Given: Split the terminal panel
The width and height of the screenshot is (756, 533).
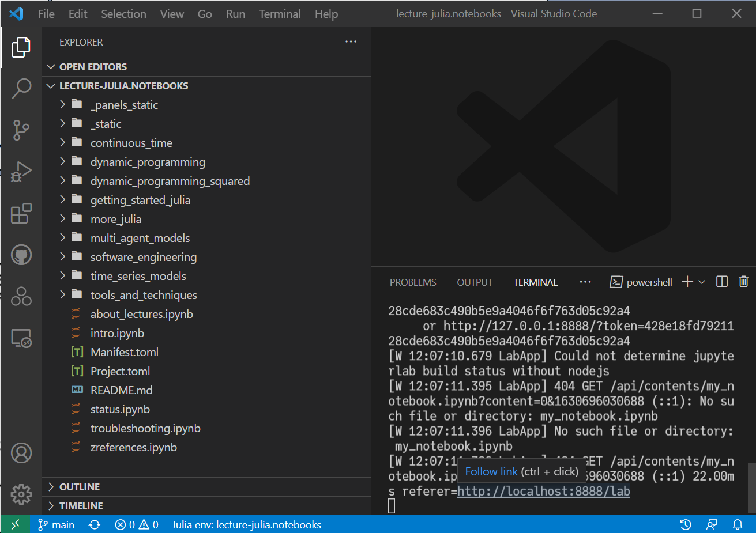Looking at the screenshot, I should point(721,282).
